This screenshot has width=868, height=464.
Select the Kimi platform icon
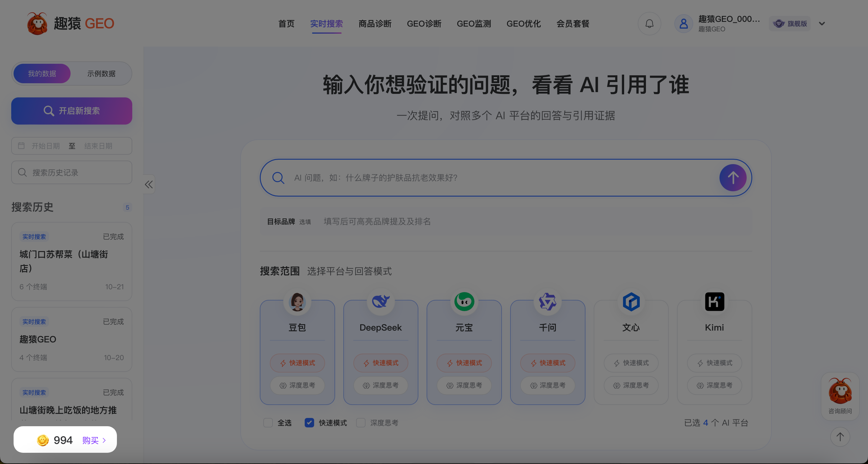(714, 302)
